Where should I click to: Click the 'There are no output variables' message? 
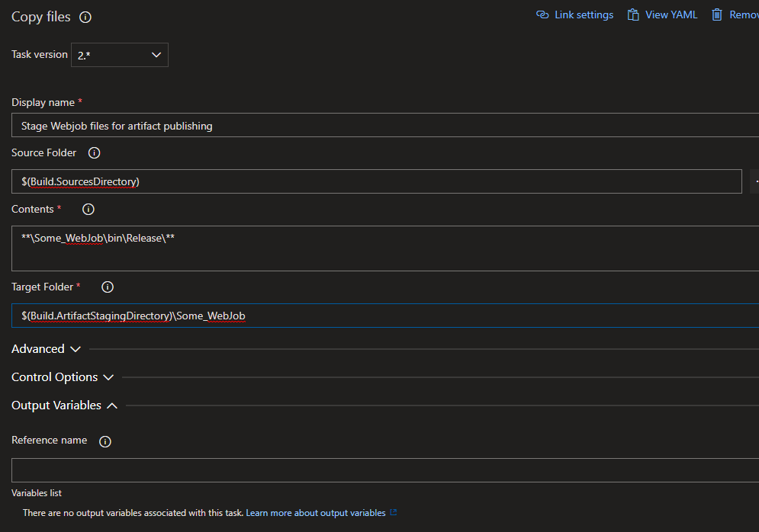pyautogui.click(x=133, y=513)
